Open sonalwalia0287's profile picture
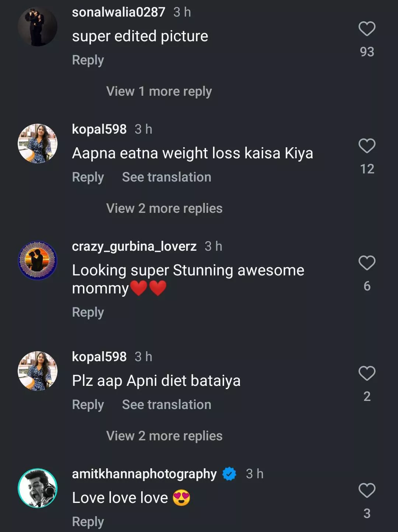 coord(38,27)
